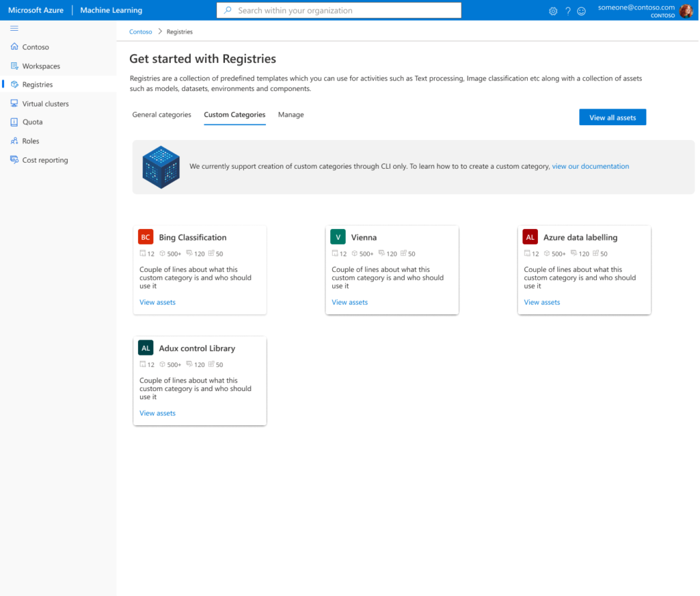The image size is (700, 596).
Task: Select Virtual clusters in the sidebar
Action: [x=44, y=103]
